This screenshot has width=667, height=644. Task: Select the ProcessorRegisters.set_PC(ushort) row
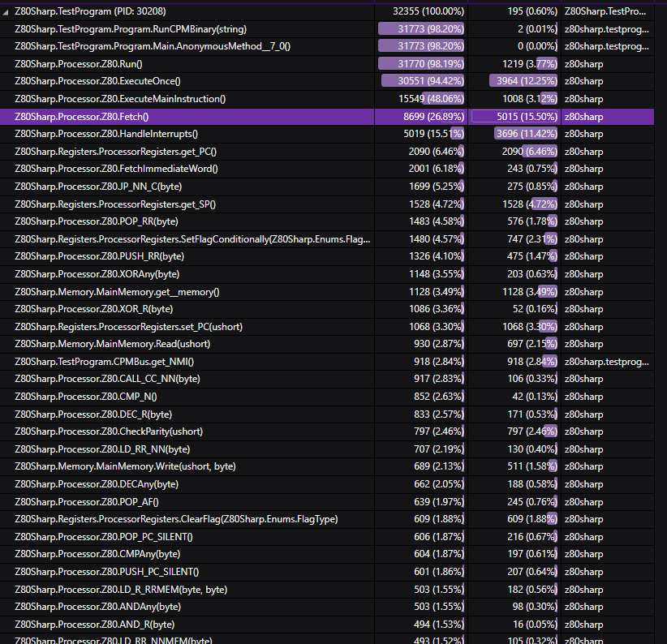click(327, 327)
